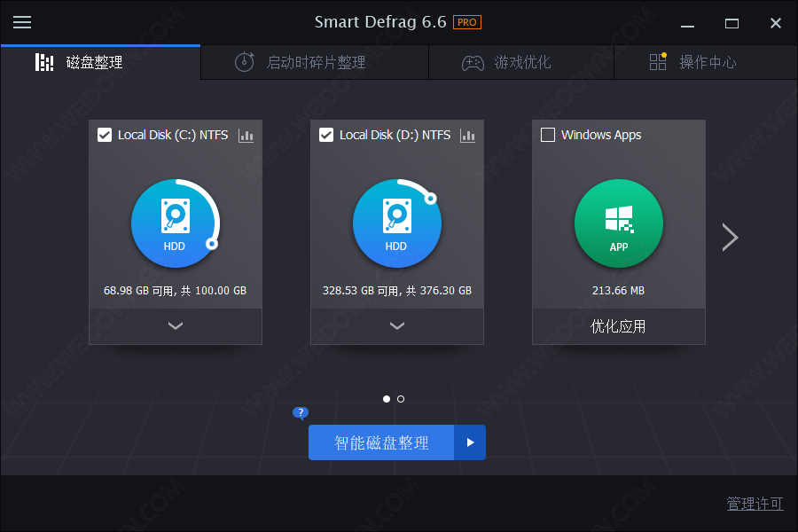Click the Smart Defrag 6.6 title text
This screenshot has height=532, width=798.
click(x=380, y=22)
